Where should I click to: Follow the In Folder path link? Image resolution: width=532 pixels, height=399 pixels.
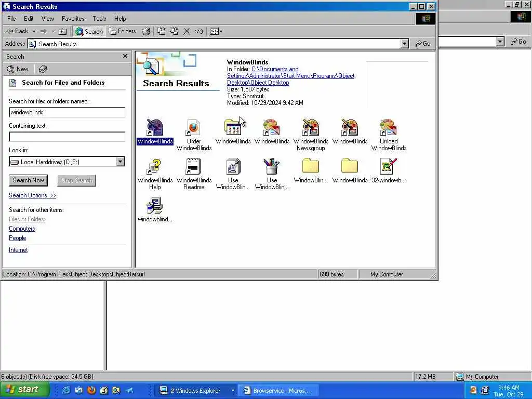[291, 76]
